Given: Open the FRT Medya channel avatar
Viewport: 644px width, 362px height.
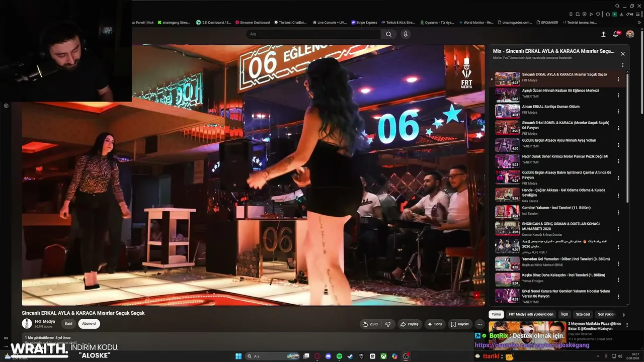Looking at the screenshot, I should click(x=27, y=323).
